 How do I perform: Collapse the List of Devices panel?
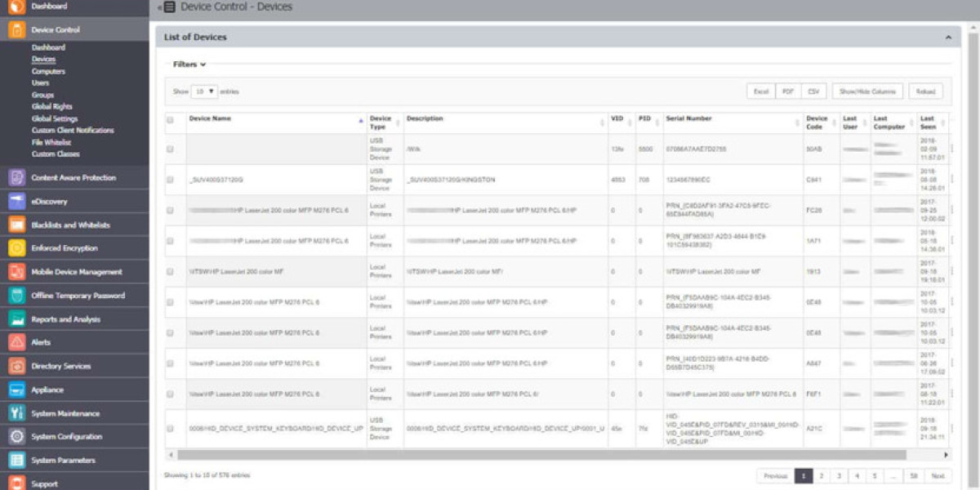948,38
